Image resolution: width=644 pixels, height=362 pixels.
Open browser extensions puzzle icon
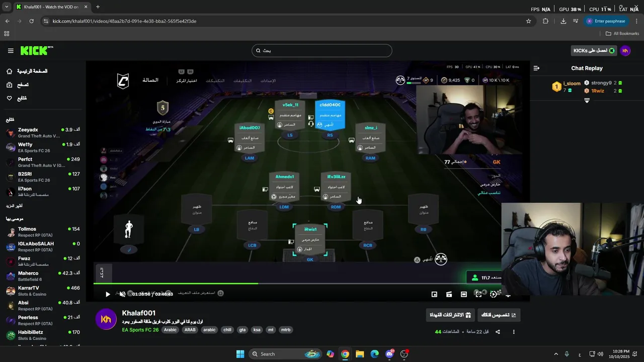coord(545,21)
